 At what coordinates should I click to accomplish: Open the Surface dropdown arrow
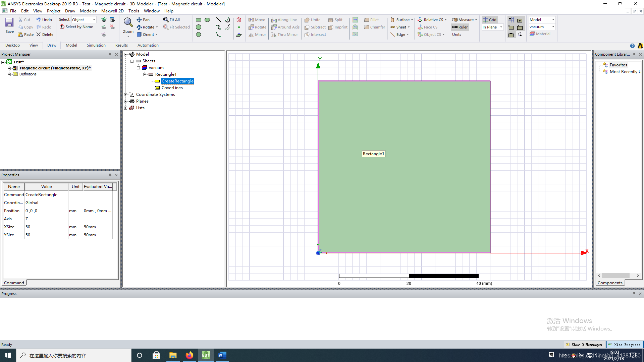click(x=412, y=20)
